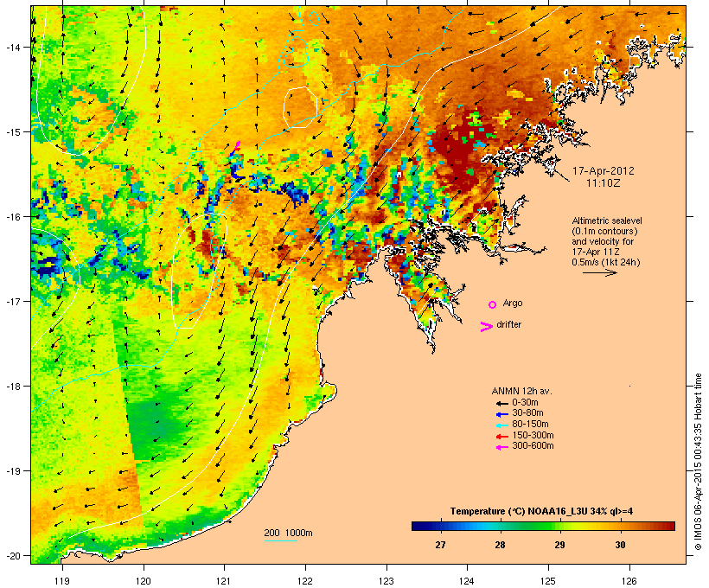
Task: Click the black 0-30m legend arrow
Action: pyautogui.click(x=502, y=403)
